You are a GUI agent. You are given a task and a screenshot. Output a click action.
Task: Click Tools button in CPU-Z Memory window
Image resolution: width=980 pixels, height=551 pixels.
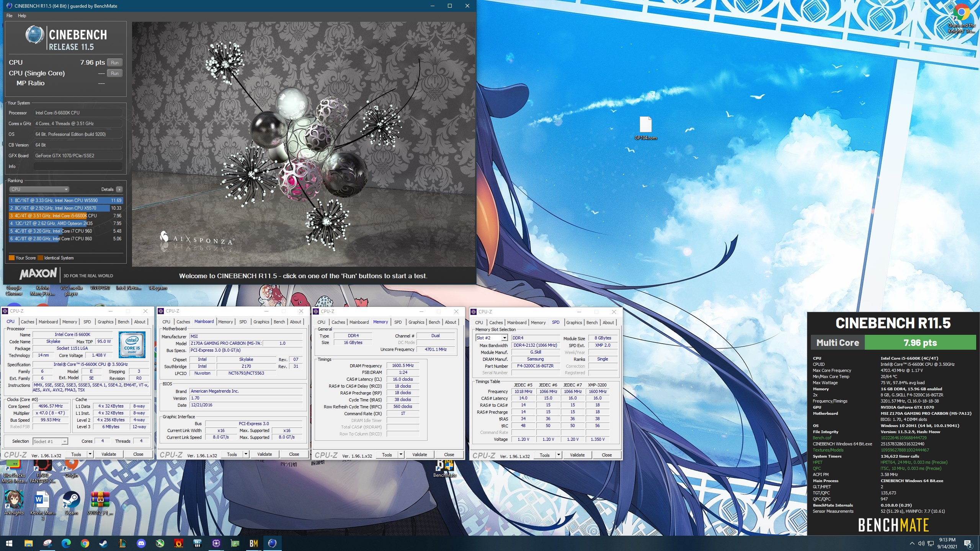pos(387,455)
